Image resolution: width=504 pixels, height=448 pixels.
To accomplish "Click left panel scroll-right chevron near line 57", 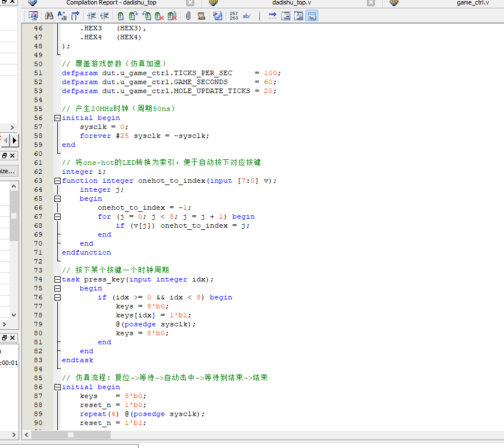I will (12, 127).
